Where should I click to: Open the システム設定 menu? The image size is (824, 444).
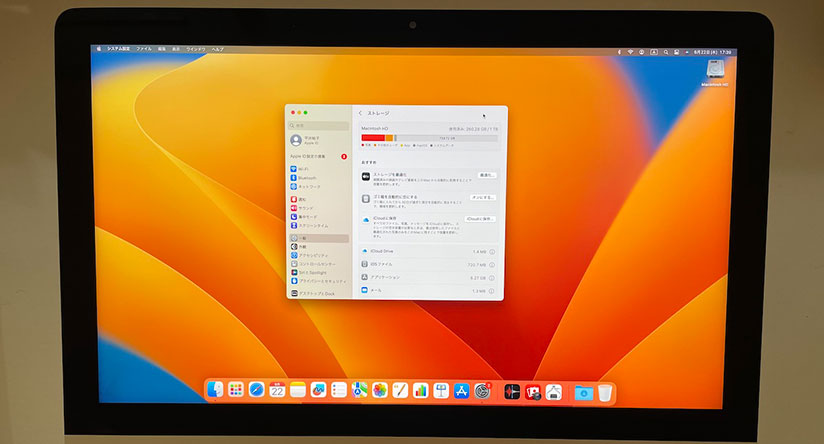[118, 48]
